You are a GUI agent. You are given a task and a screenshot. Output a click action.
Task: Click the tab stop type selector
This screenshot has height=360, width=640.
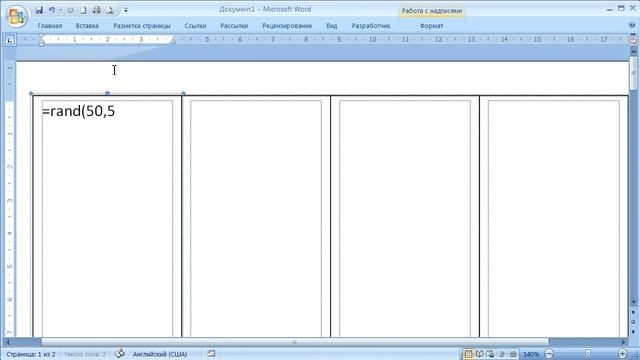10,40
